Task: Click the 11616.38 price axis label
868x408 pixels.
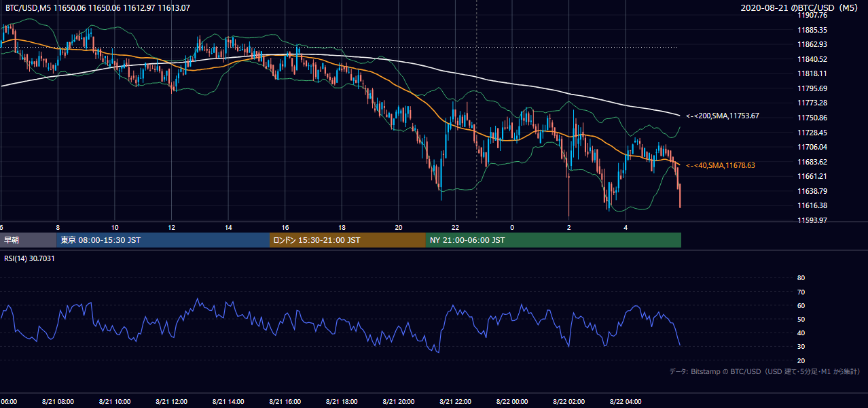Action: click(812, 205)
